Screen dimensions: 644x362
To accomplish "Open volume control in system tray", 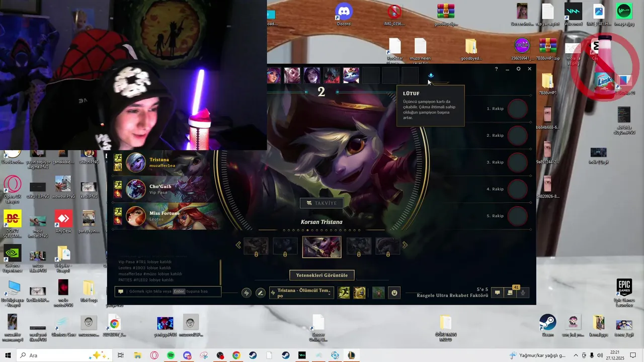I will point(600,355).
